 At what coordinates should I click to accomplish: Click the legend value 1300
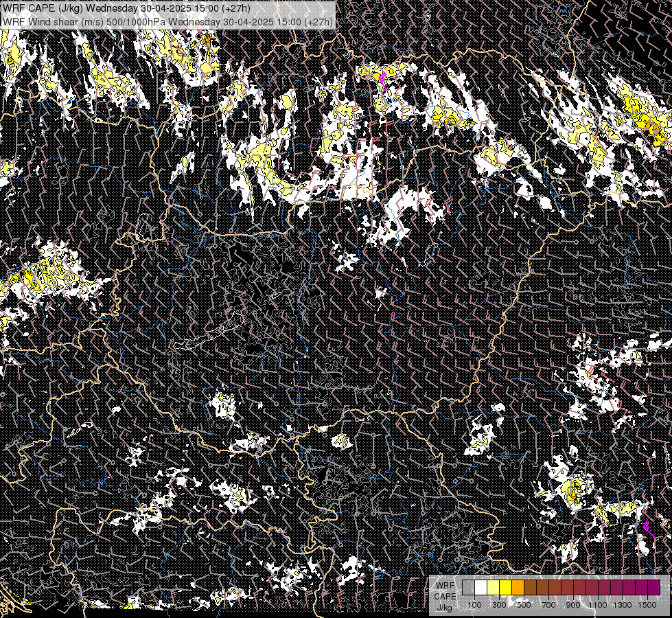coord(623,605)
